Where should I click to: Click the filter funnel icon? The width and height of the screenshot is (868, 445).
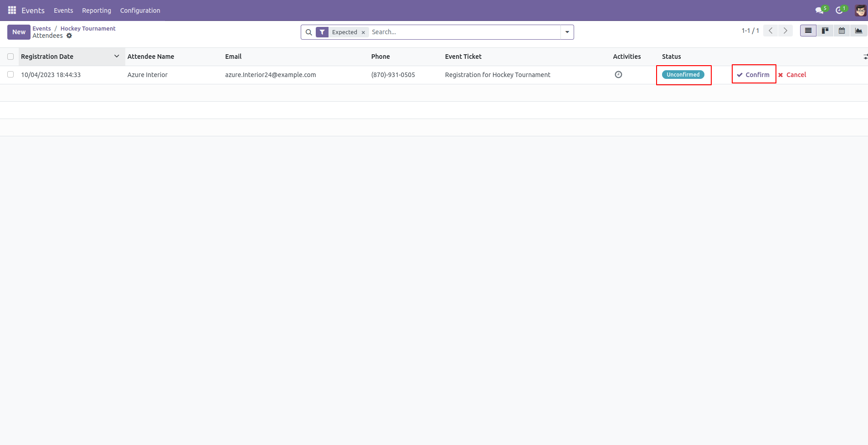tap(322, 32)
